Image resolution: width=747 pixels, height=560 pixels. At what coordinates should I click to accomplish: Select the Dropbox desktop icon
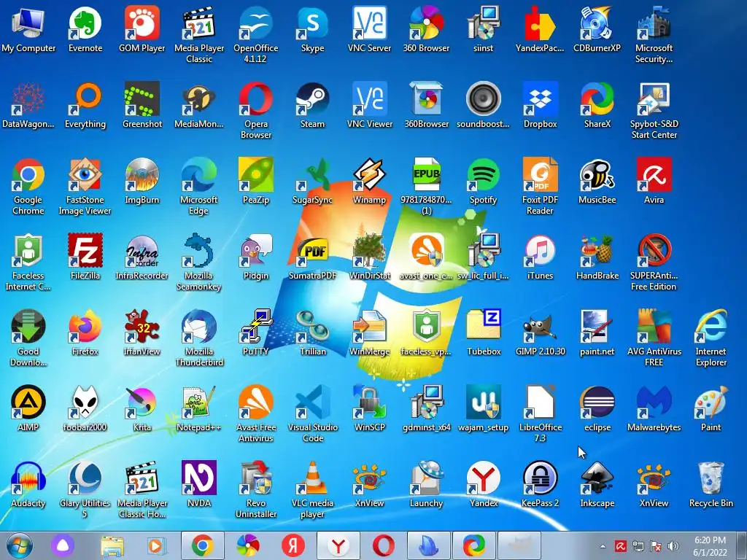click(x=541, y=105)
